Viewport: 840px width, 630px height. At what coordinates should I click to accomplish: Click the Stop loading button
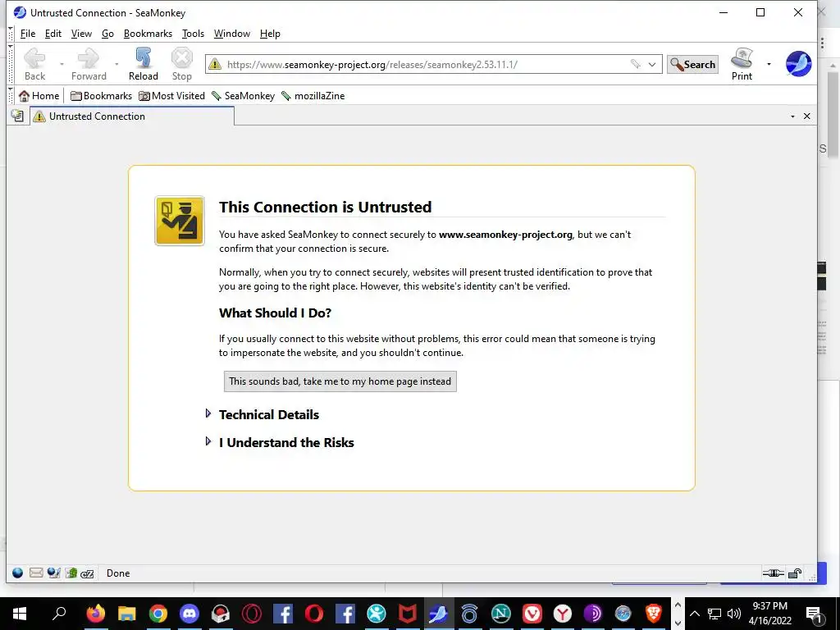(x=181, y=64)
